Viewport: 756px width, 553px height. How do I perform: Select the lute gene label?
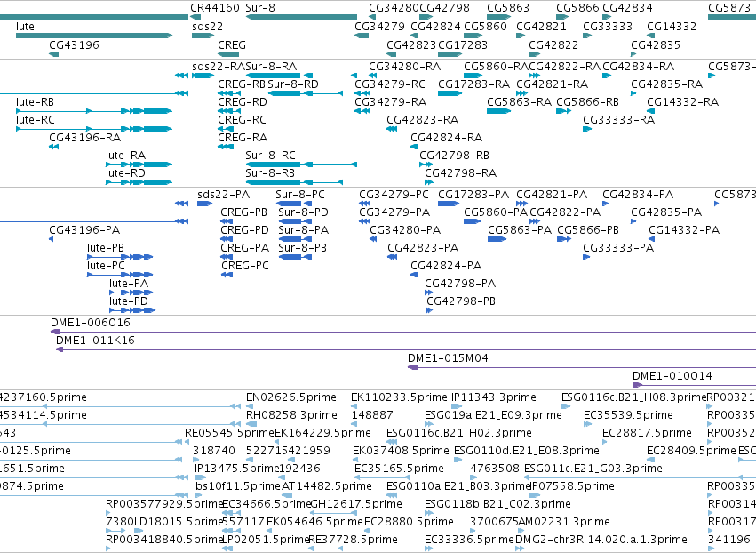[x=25, y=26]
